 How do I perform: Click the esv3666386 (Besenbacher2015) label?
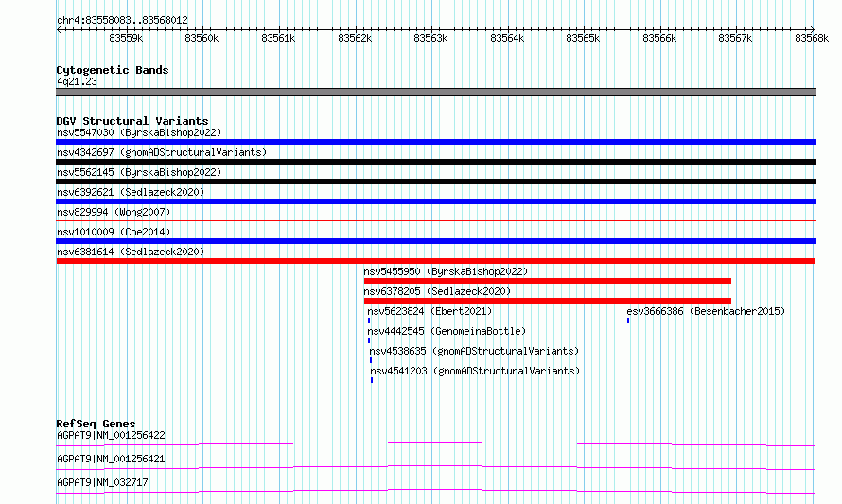click(x=706, y=311)
